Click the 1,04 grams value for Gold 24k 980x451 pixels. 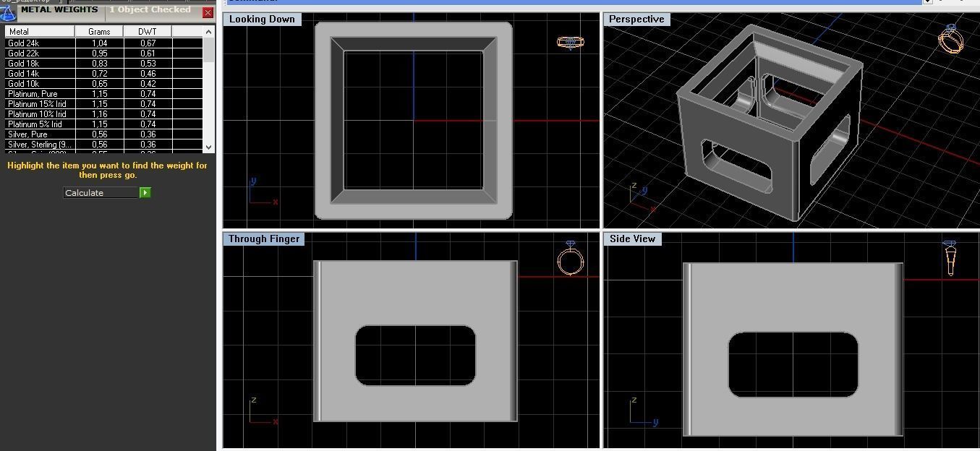click(x=99, y=43)
